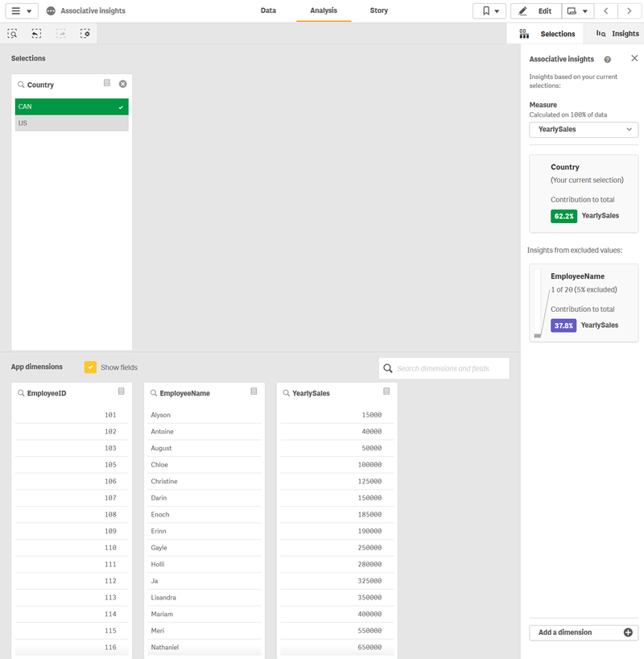The height and width of the screenshot is (659, 644).
Task: Select employee Holli
Action: [204, 565]
